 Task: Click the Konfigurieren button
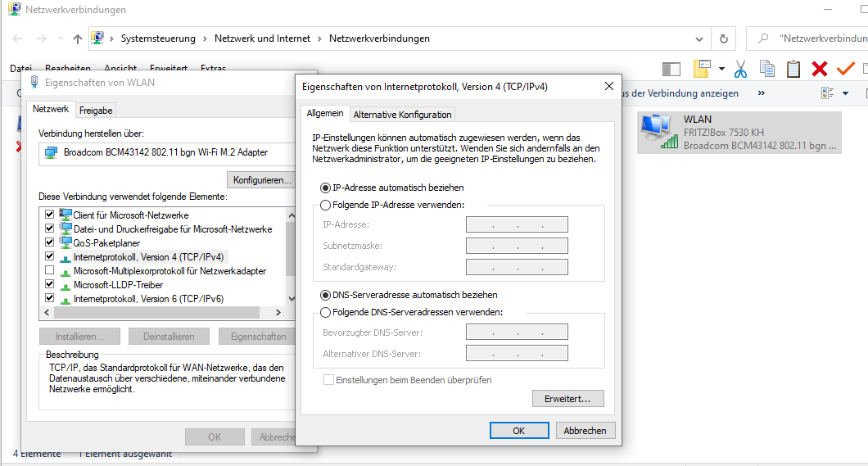point(261,180)
